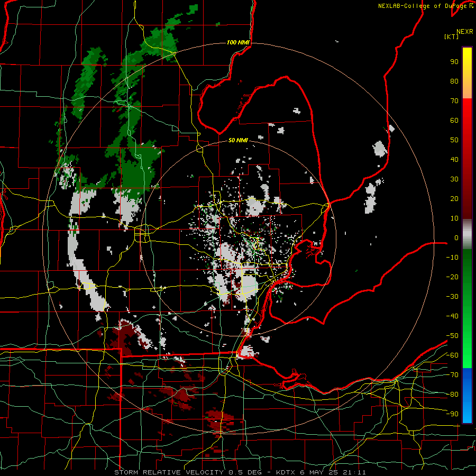476x476 pixels.
Task: Click the -80 scale label
Action: tap(452, 395)
